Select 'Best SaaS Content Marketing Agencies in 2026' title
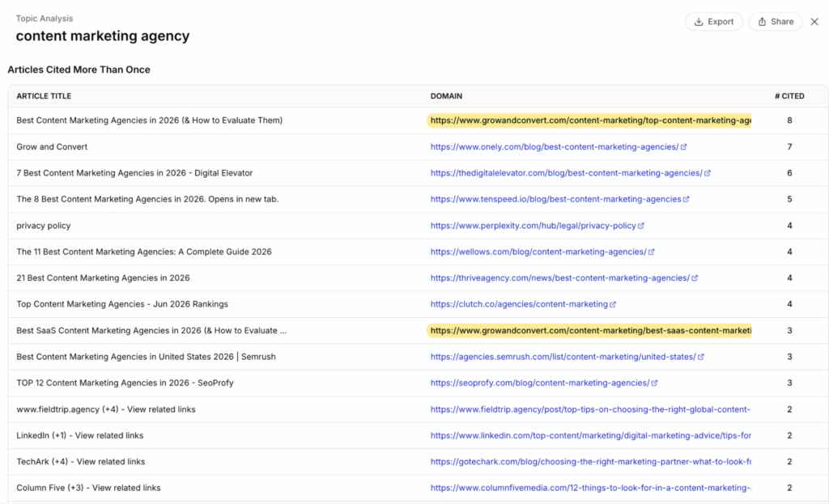The height and width of the screenshot is (504, 829). click(151, 331)
